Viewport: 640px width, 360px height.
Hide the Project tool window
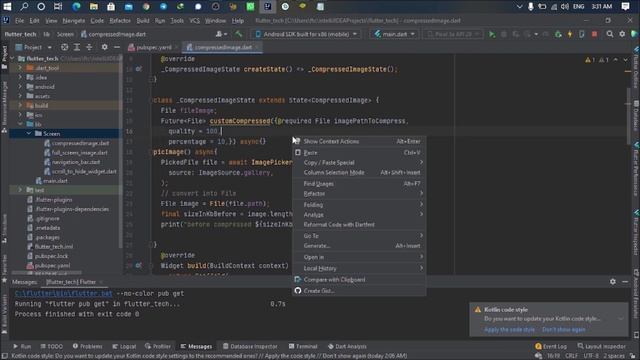117,47
